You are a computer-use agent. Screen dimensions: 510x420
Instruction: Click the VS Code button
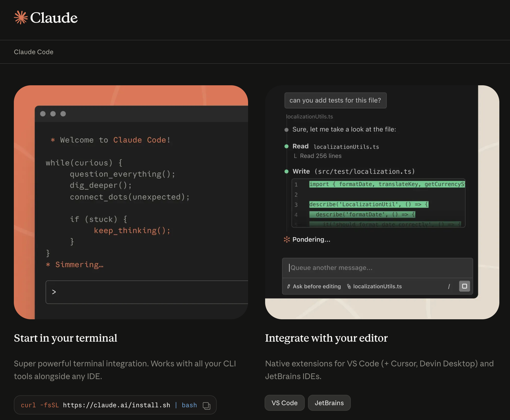[x=285, y=403]
